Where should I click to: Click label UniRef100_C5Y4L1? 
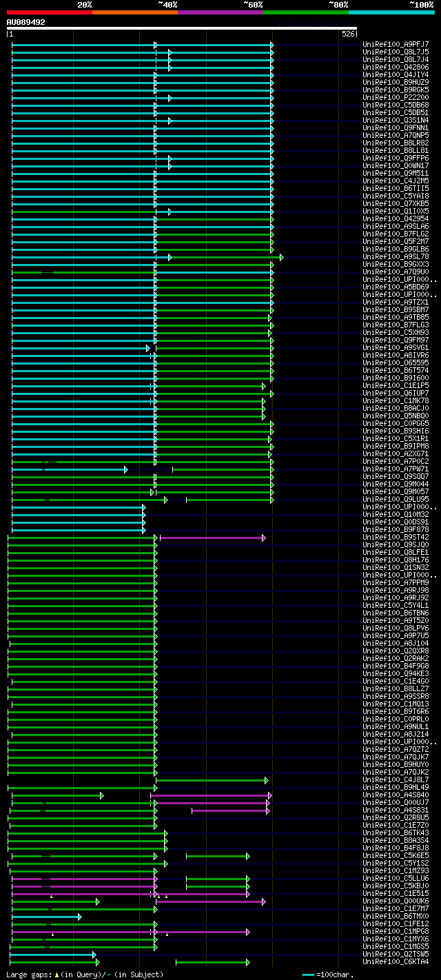pos(396,606)
